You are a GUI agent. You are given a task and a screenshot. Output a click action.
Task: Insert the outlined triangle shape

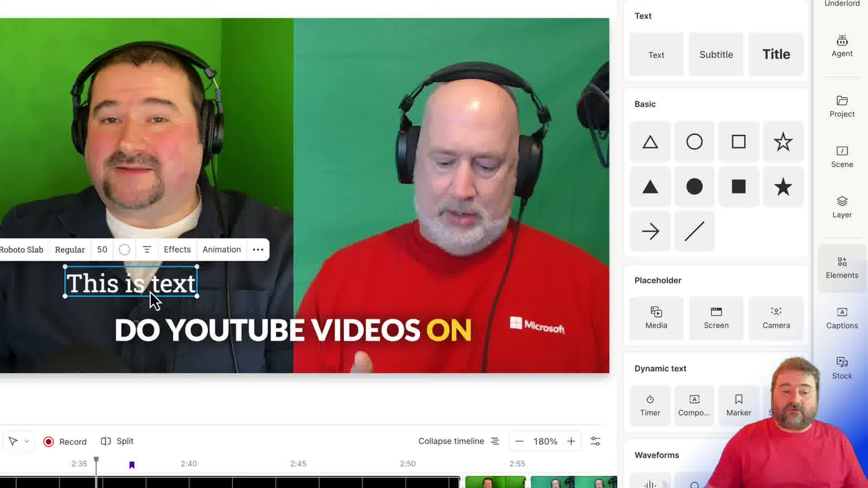coord(650,142)
